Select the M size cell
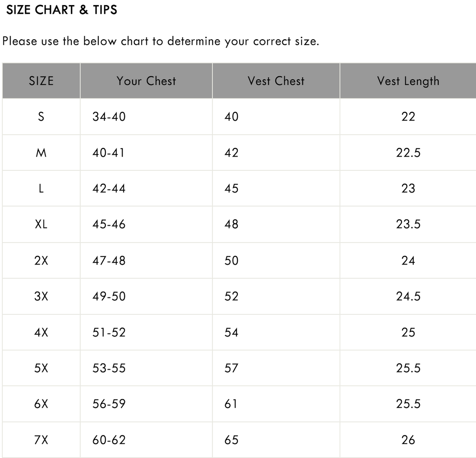 point(41,153)
